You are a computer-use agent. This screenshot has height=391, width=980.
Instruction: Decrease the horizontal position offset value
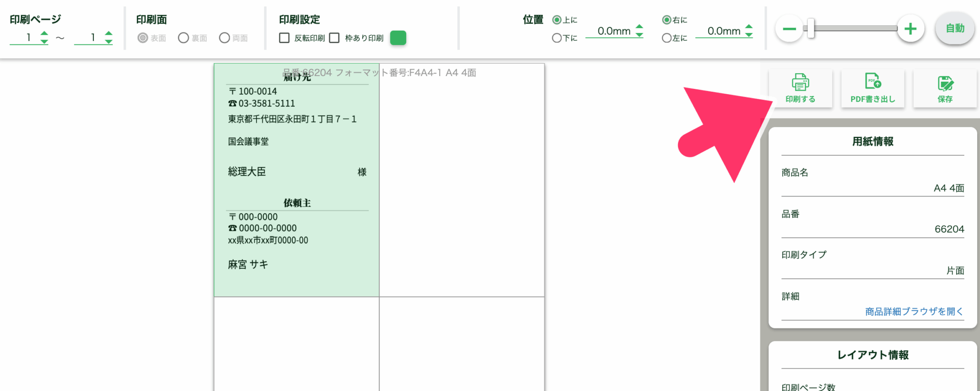(749, 35)
